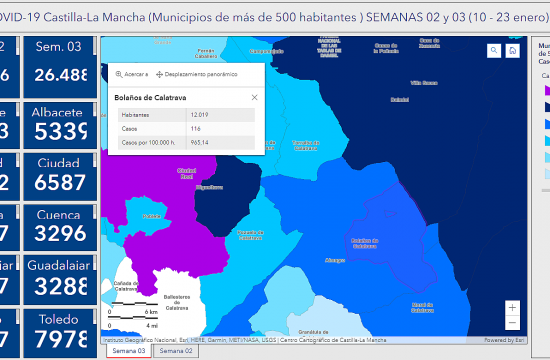Click the Torralba de Calatrava map label
Screen dimensions: 550x360
tap(306, 145)
